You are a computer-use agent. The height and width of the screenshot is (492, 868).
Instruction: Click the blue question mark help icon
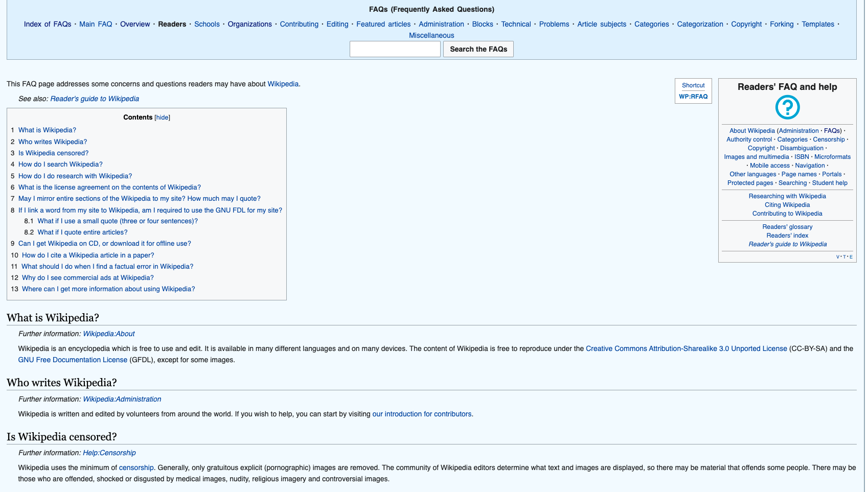click(x=787, y=107)
